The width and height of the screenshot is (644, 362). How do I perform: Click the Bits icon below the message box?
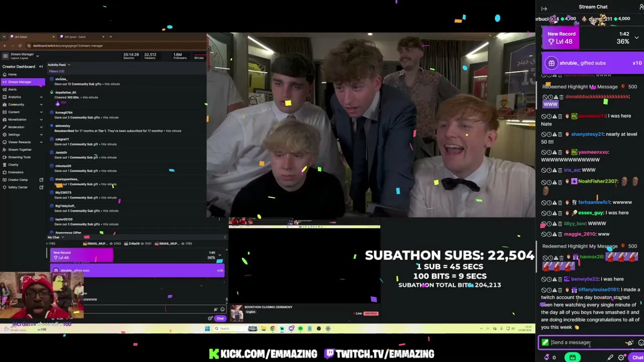pos(546,357)
